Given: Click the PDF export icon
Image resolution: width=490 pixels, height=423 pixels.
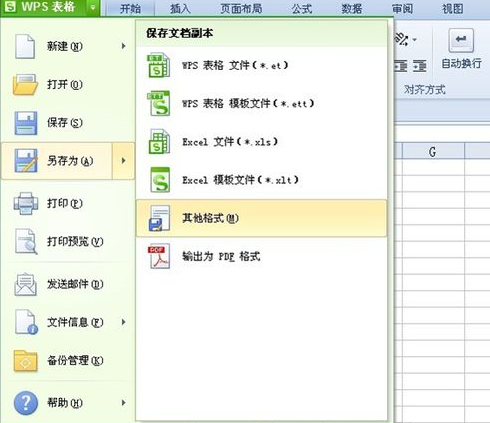Looking at the screenshot, I should [159, 256].
